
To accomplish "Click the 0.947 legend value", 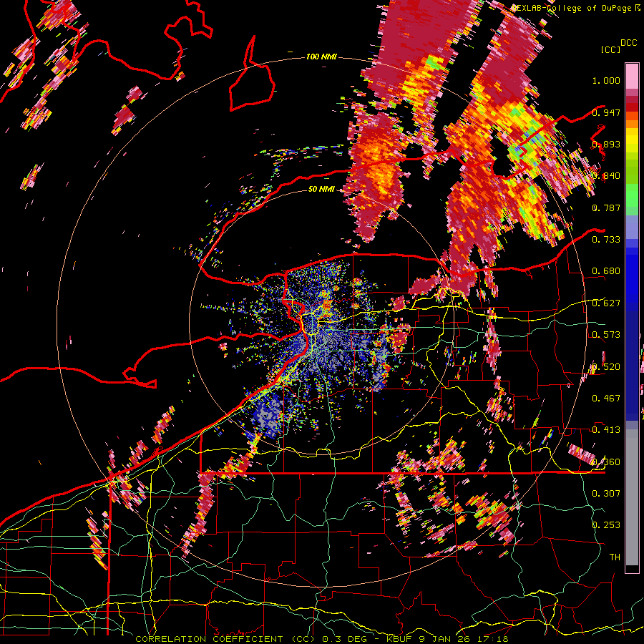I will (x=606, y=112).
